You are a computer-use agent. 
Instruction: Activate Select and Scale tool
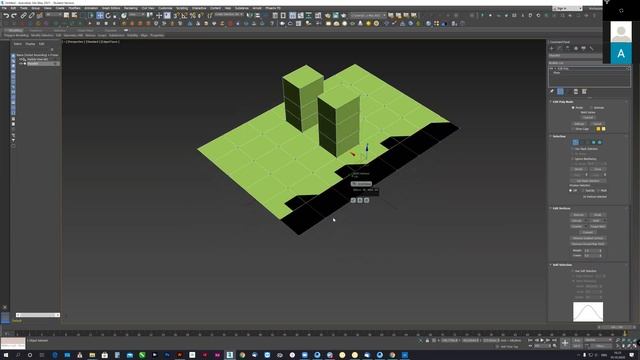[x=115, y=16]
